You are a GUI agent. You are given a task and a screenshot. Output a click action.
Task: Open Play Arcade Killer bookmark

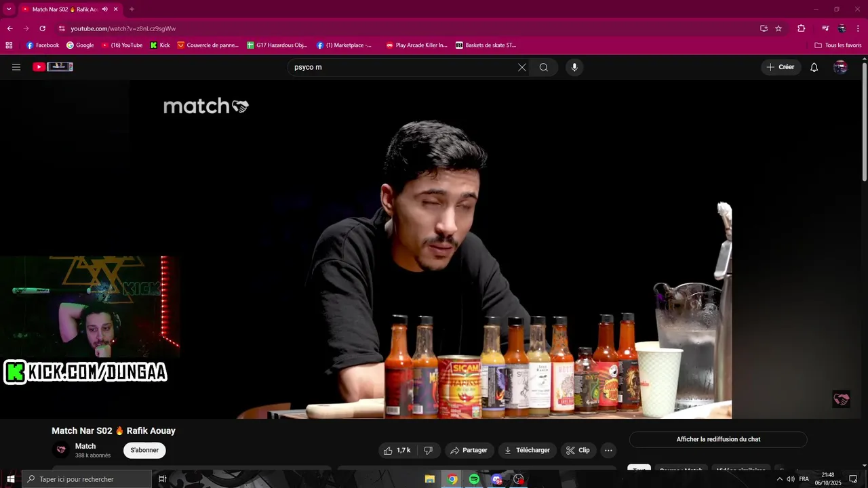click(417, 45)
